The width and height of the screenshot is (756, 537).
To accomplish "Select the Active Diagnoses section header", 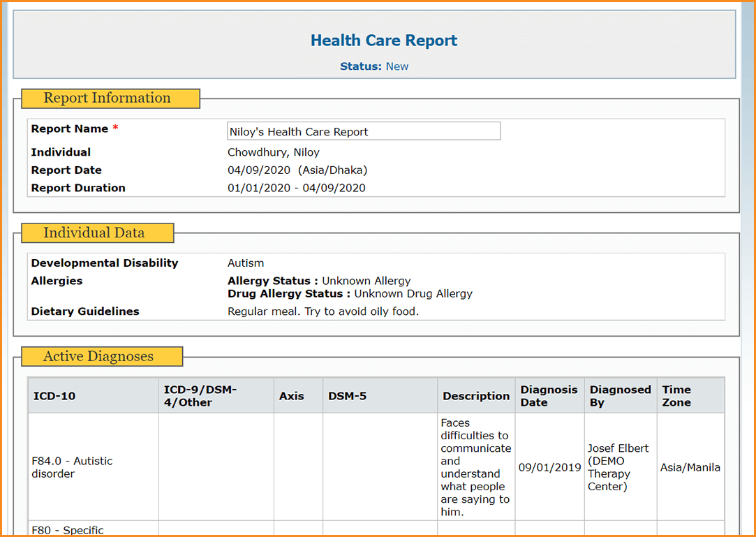I will [x=102, y=356].
